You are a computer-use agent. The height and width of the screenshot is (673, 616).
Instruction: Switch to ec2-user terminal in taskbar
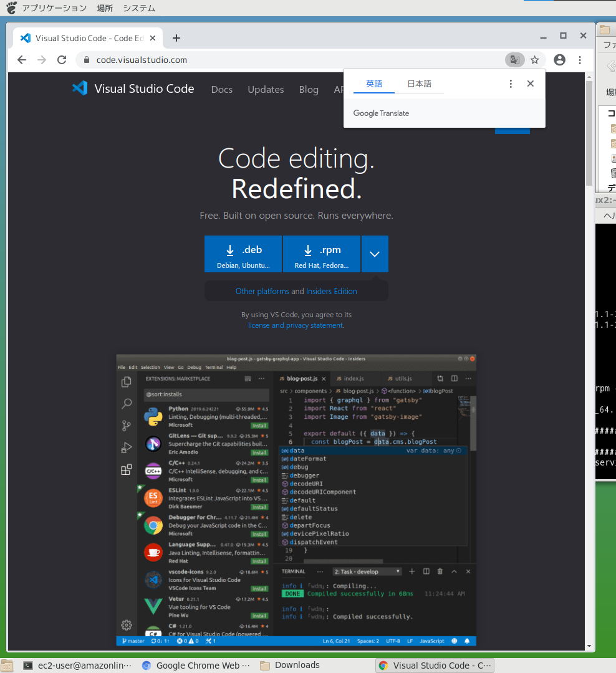pos(77,666)
